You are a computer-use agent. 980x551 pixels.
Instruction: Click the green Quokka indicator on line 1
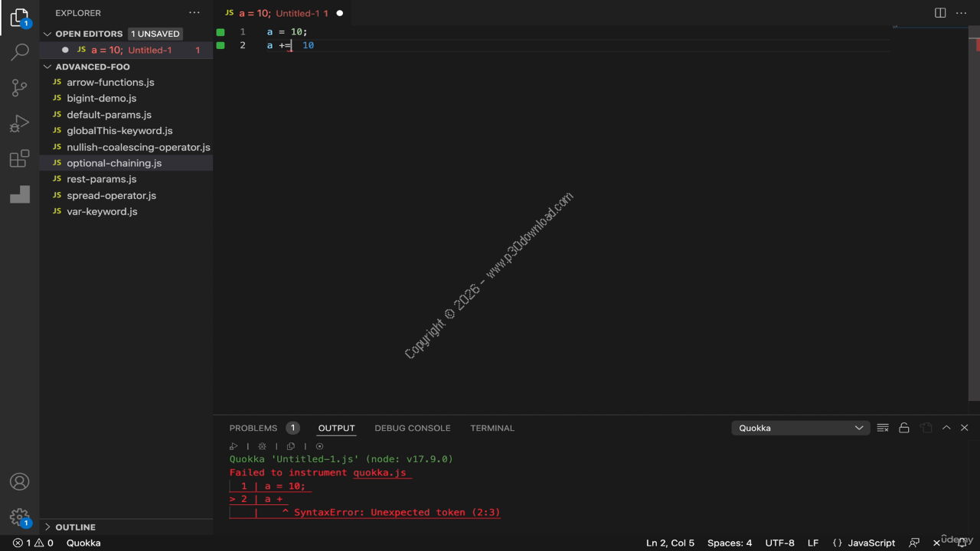[220, 32]
